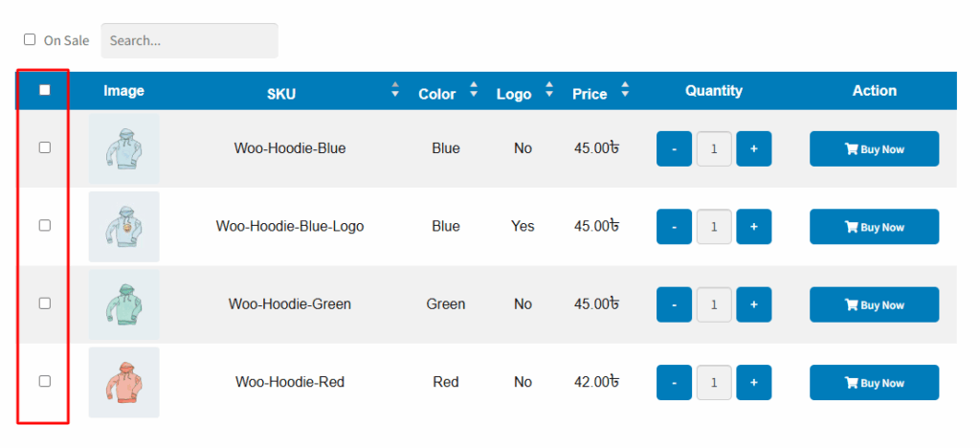Image resolution: width=980 pixels, height=448 pixels.
Task: Increase quantity for Woo-Hoodie-Blue
Action: click(754, 148)
